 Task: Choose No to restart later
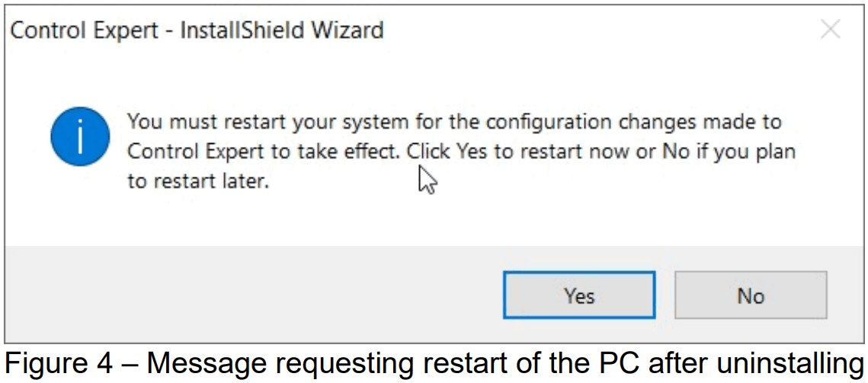pos(750,295)
